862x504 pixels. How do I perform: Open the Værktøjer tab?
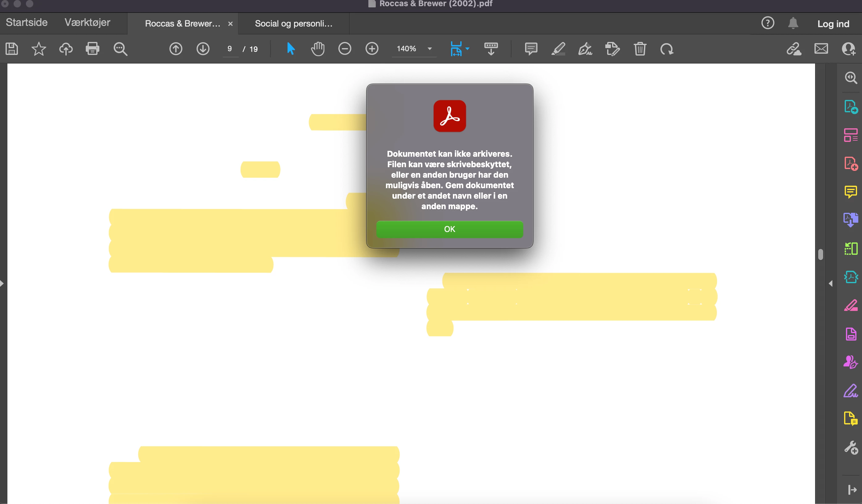point(87,23)
